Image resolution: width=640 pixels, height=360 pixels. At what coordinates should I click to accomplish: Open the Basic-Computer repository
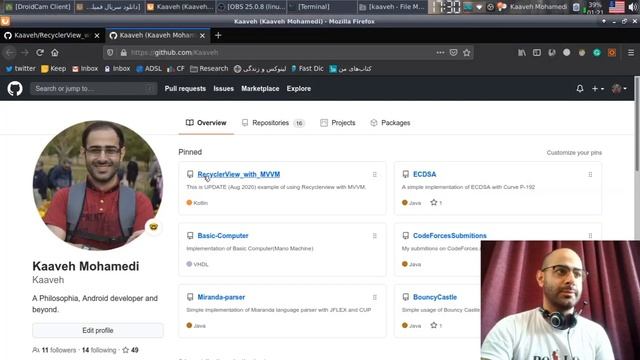click(223, 236)
